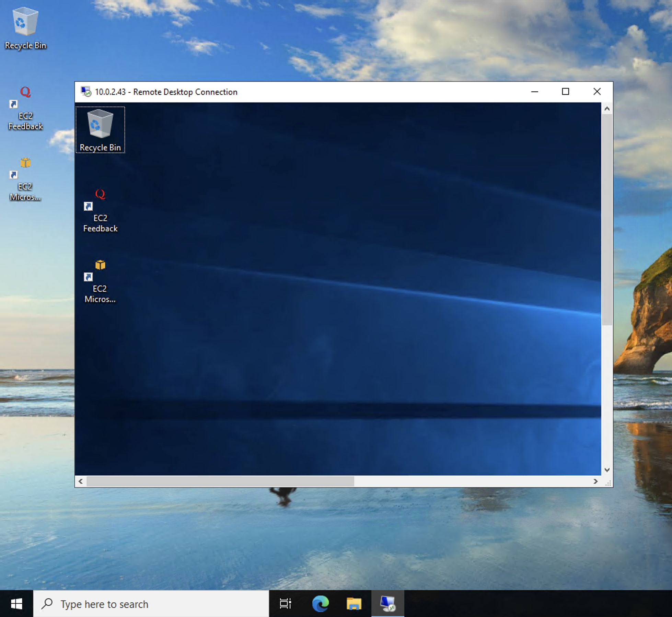Open Task View from the taskbar
This screenshot has height=617, width=672.
pos(285,604)
